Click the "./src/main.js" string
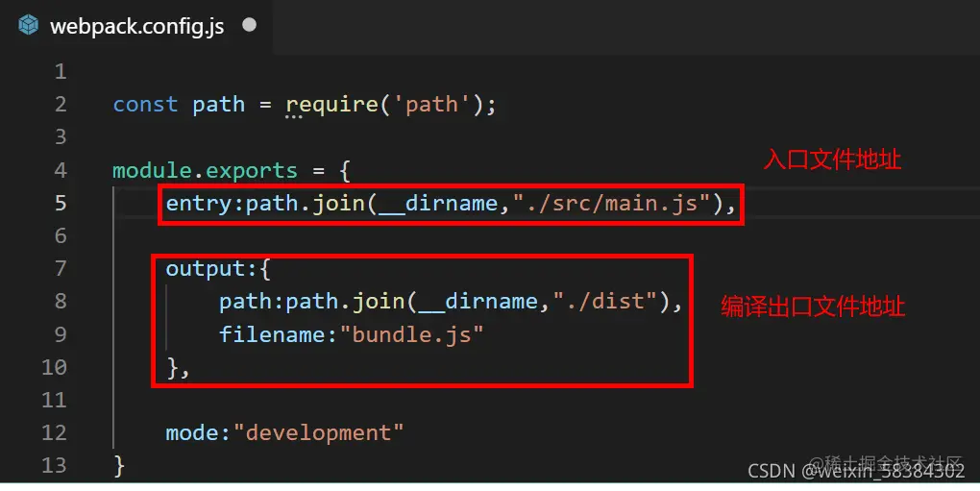The image size is (980, 491). click(x=612, y=203)
